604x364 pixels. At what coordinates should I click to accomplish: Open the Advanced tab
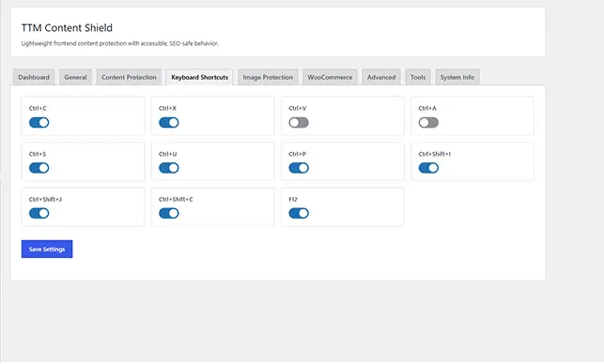pos(381,77)
